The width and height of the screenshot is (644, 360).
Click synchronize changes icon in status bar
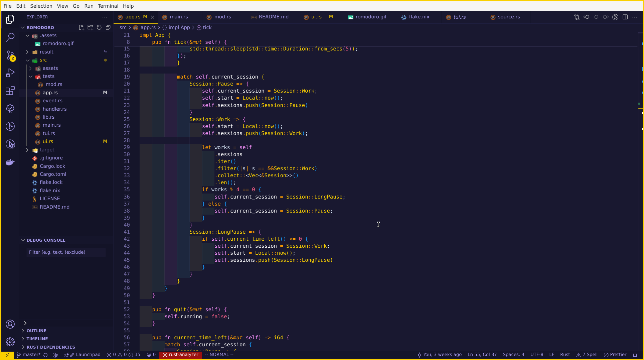pyautogui.click(x=45, y=355)
